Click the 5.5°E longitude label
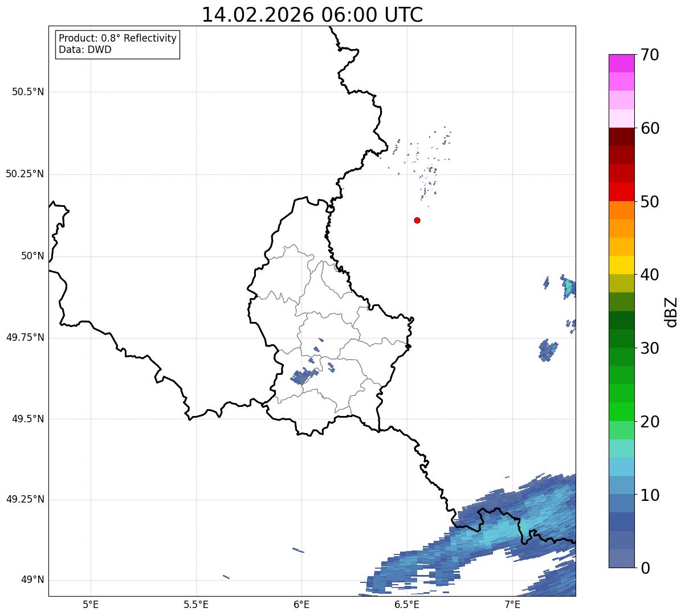Screen dimensions: 685x616 coord(196,604)
